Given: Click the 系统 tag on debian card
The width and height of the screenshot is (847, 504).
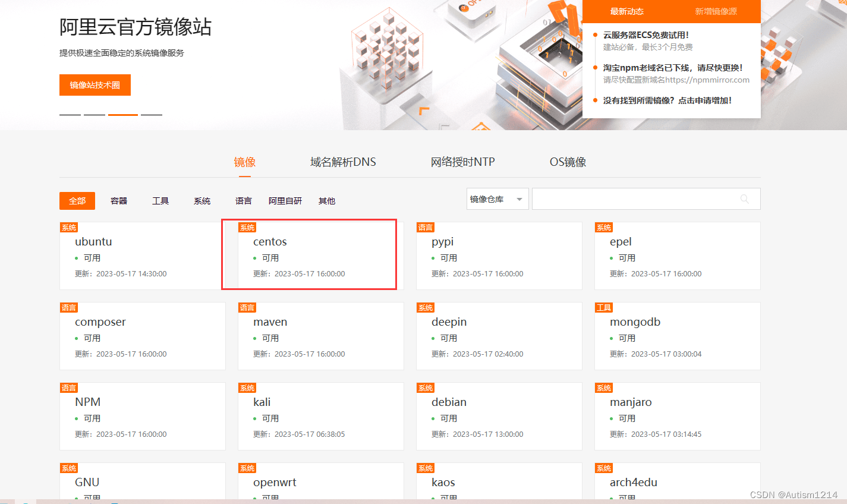Looking at the screenshot, I should click(x=426, y=388).
